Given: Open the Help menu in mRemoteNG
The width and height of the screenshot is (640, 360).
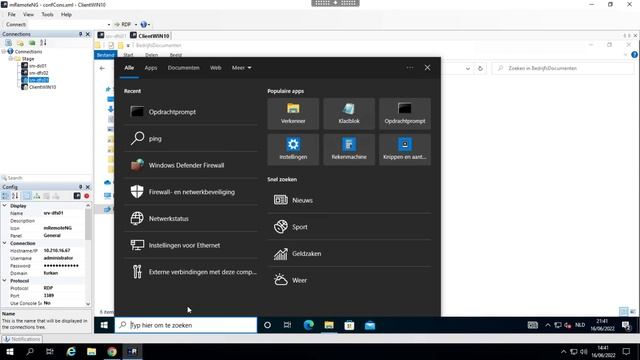Looking at the screenshot, I should 66,14.
